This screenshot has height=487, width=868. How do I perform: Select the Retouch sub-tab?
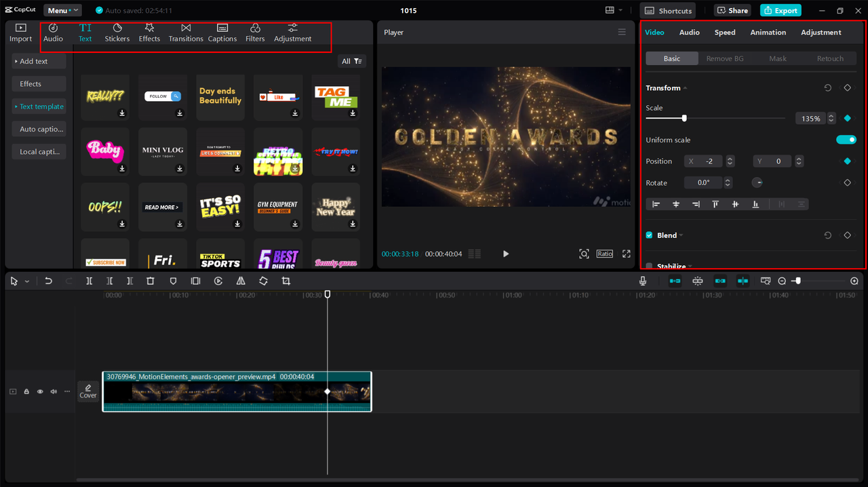[830, 58]
